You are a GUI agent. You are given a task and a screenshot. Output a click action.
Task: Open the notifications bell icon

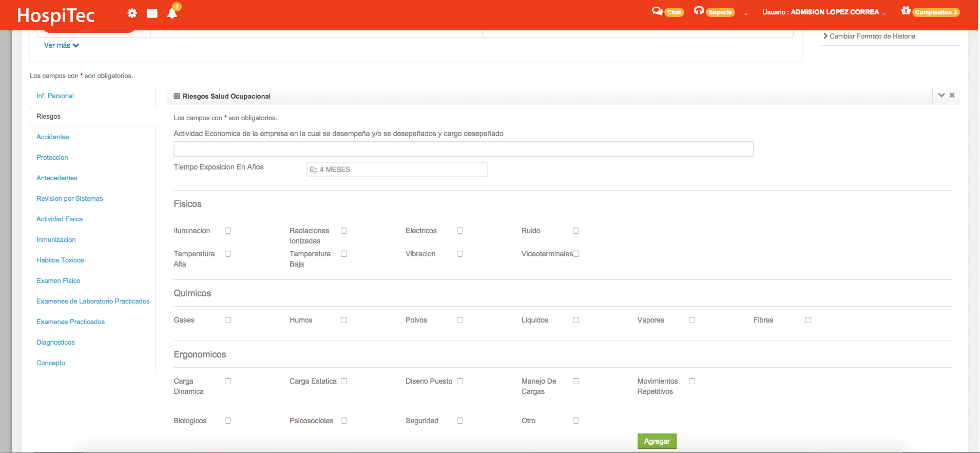[172, 13]
